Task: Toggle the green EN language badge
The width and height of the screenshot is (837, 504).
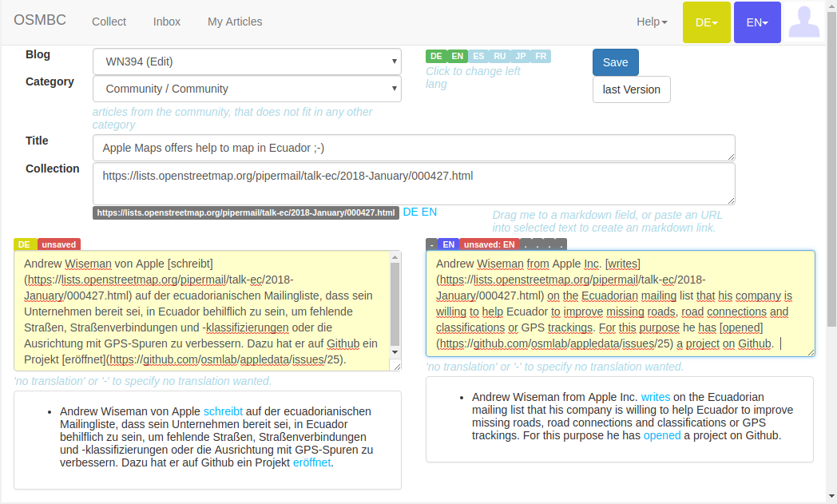Action: [x=457, y=56]
